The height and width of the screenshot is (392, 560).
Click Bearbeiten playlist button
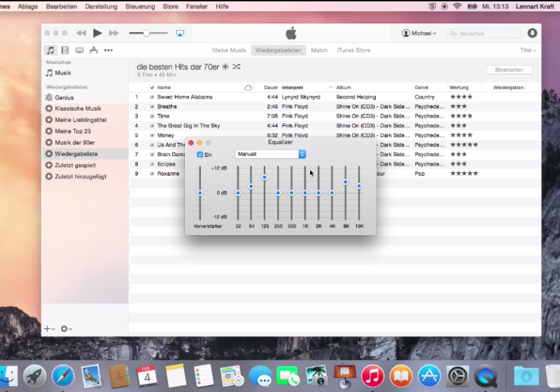tap(510, 69)
